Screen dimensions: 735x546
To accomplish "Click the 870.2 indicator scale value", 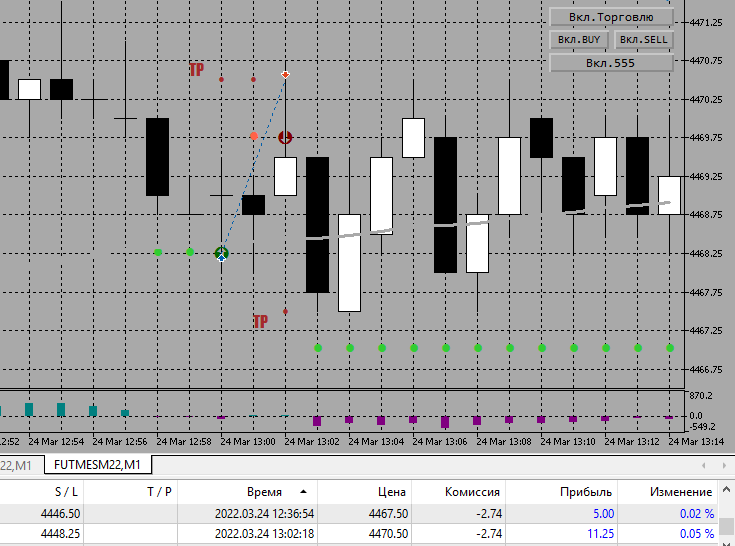I will pos(701,396).
